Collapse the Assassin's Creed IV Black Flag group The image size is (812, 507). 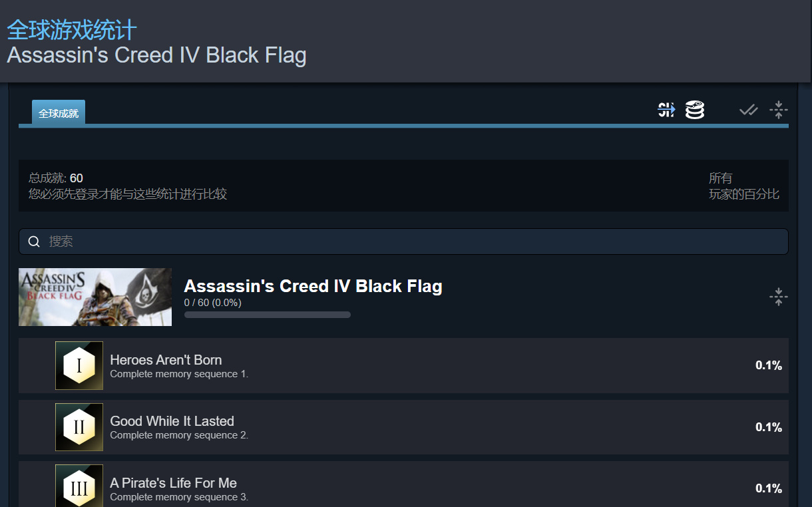[x=778, y=297]
